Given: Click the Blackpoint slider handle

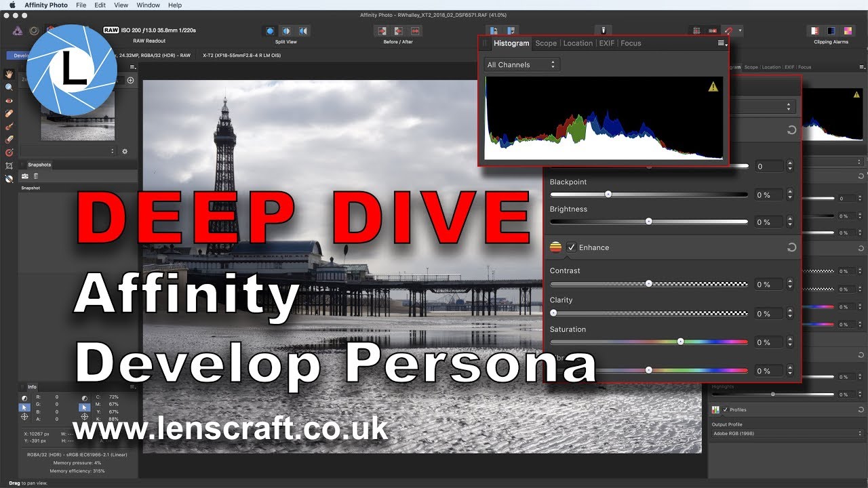Looking at the screenshot, I should (x=608, y=194).
